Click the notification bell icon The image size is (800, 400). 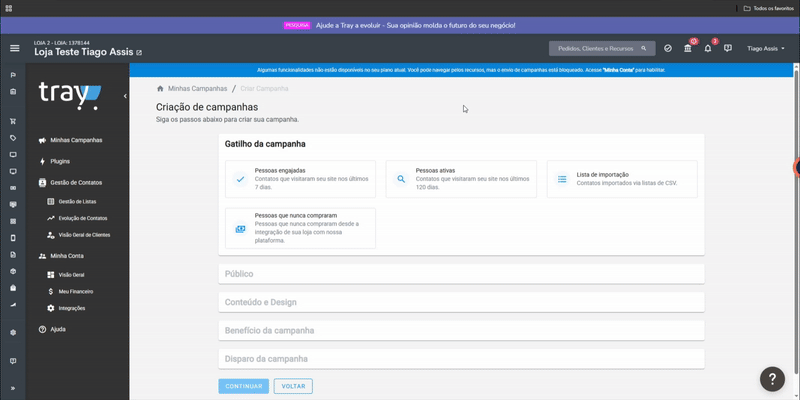tap(708, 48)
